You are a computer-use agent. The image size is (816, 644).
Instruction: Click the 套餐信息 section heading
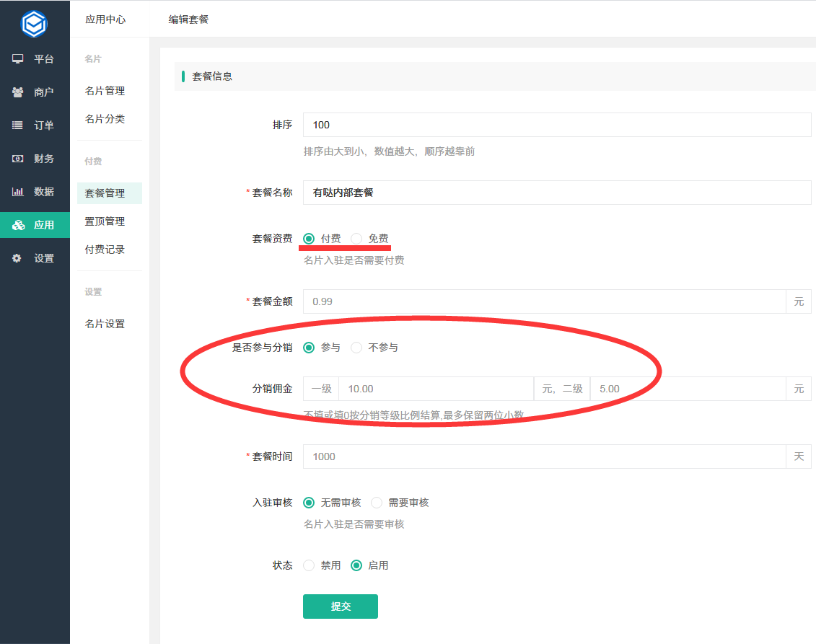(x=212, y=76)
